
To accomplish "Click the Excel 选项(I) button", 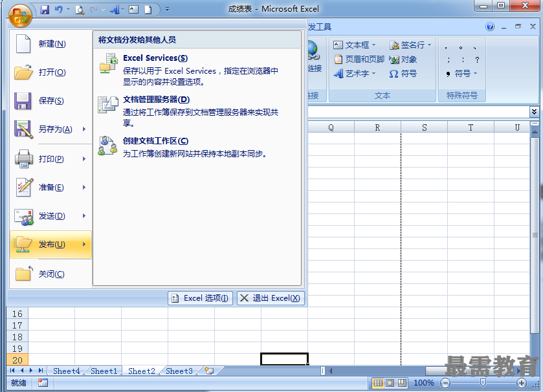I will 200,298.
